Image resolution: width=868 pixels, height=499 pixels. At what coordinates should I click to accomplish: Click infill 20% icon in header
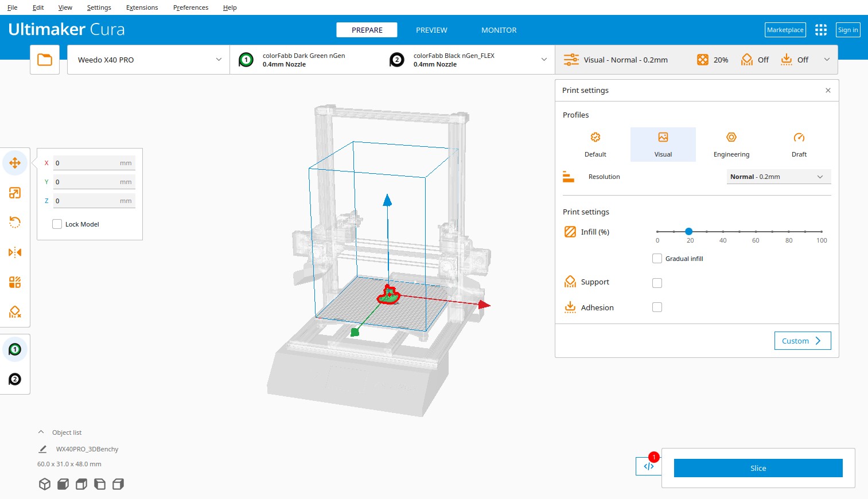point(703,60)
